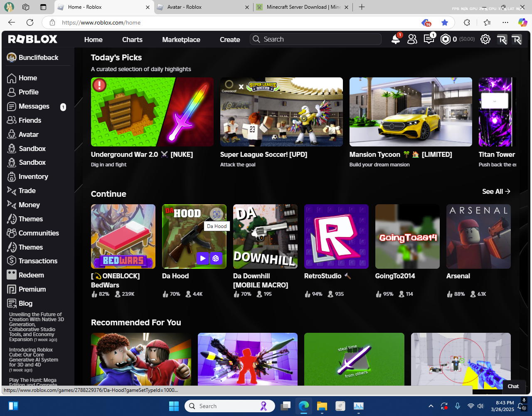Open the browser three-dot menu

(505, 22)
